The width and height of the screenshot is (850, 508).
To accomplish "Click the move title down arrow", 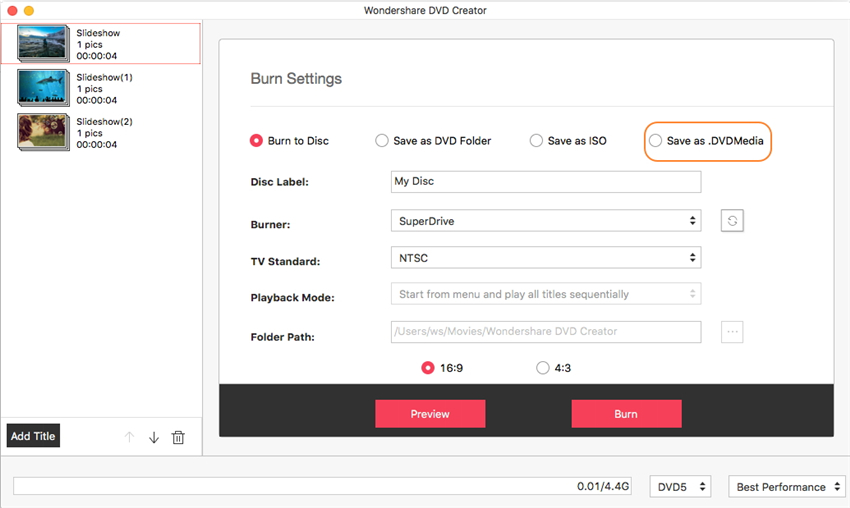I will [154, 437].
